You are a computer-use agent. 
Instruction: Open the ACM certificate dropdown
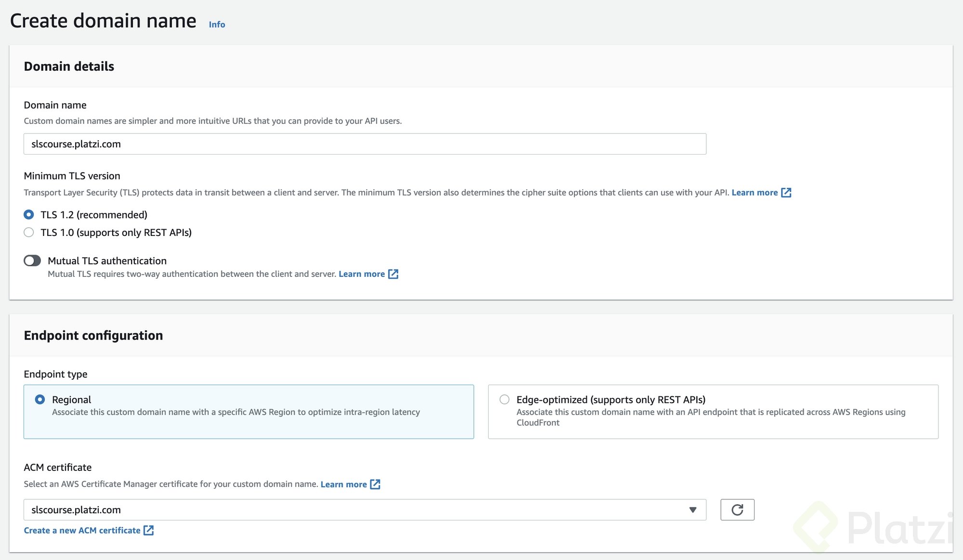click(x=364, y=509)
